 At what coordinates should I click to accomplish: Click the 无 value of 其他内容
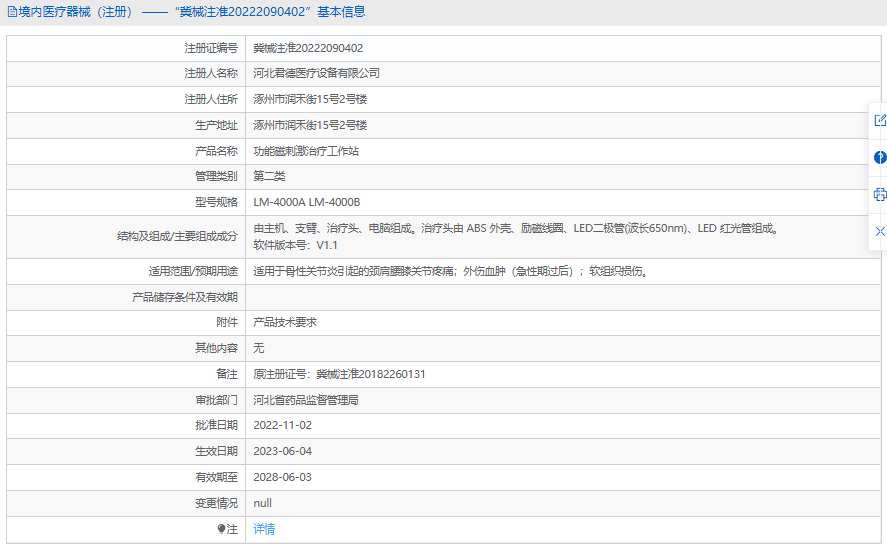point(259,348)
